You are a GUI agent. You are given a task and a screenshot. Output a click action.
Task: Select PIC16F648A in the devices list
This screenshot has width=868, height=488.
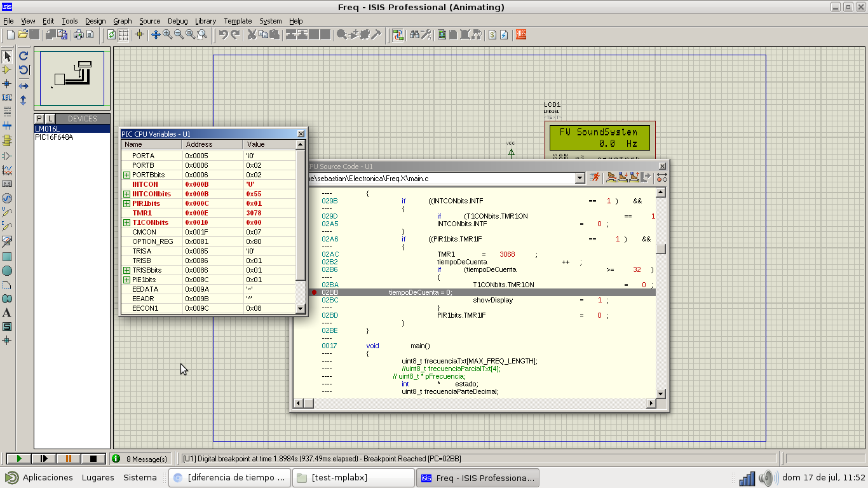[x=54, y=137]
